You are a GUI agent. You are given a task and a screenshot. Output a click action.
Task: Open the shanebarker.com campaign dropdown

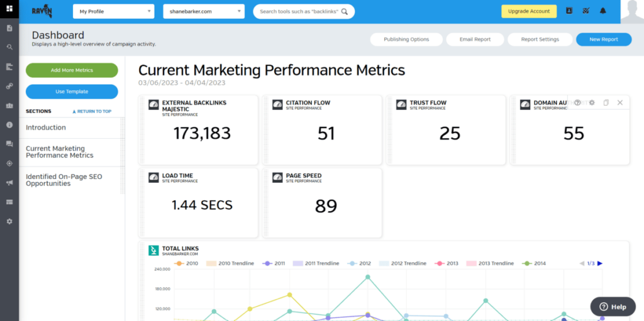coord(204,11)
